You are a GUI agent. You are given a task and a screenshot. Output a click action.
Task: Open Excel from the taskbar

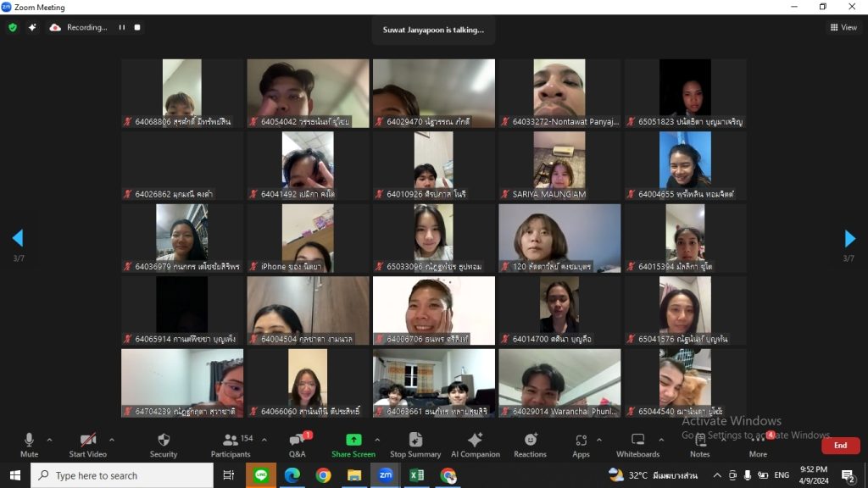(x=417, y=475)
